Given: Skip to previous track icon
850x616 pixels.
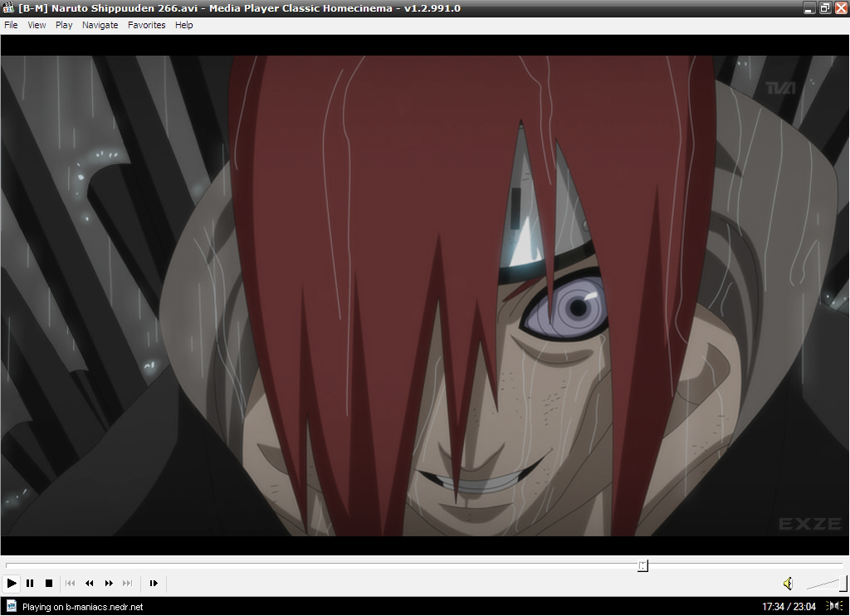Looking at the screenshot, I should (x=71, y=584).
